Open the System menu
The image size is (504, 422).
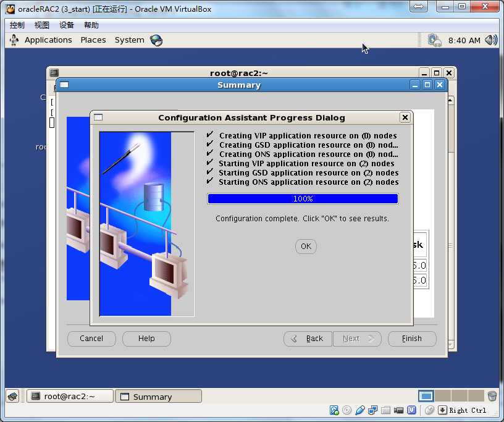[x=130, y=40]
